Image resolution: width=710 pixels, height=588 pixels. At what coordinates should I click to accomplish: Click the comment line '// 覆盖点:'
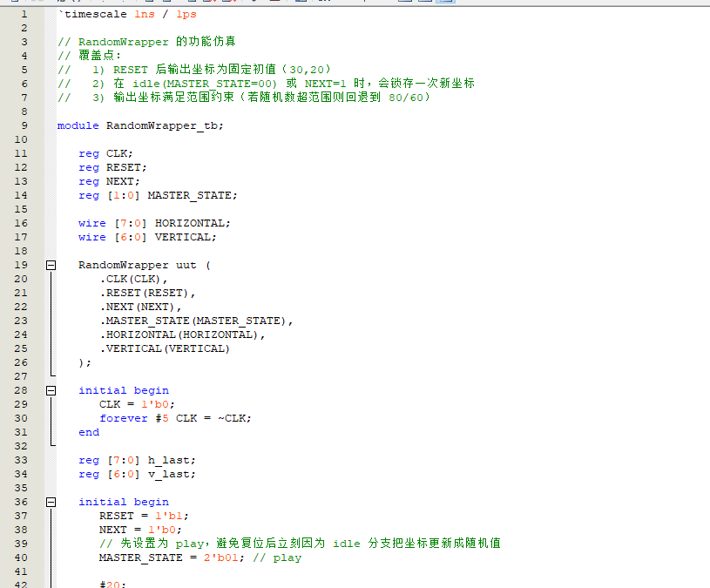89,56
